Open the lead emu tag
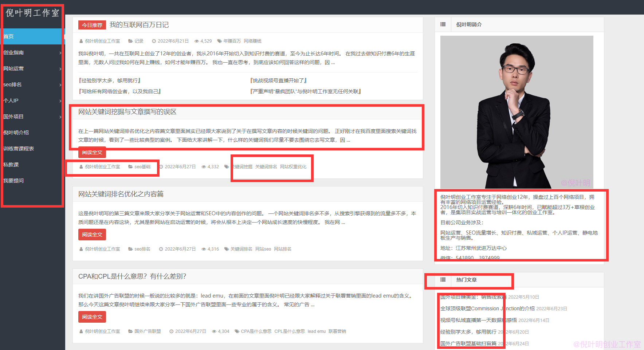The height and width of the screenshot is (350, 644). tap(317, 331)
